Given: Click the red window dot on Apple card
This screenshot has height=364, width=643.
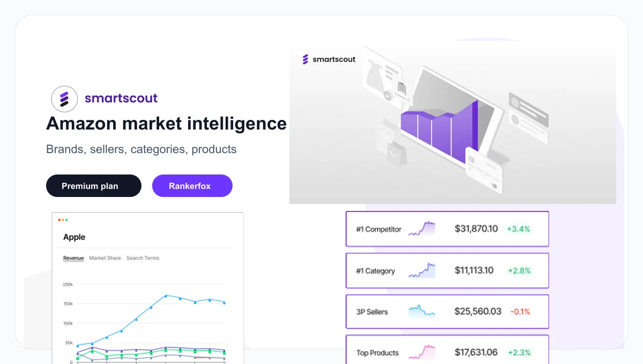Looking at the screenshot, I should (59, 220).
